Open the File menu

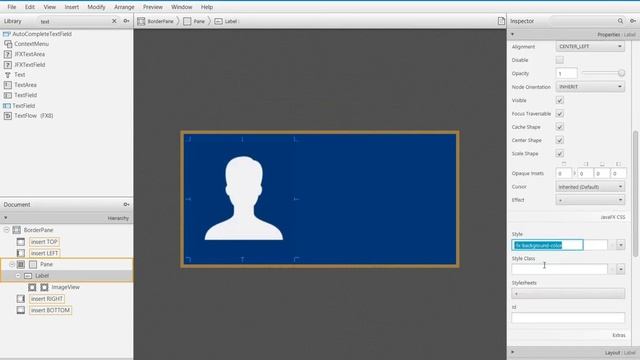pos(12,7)
